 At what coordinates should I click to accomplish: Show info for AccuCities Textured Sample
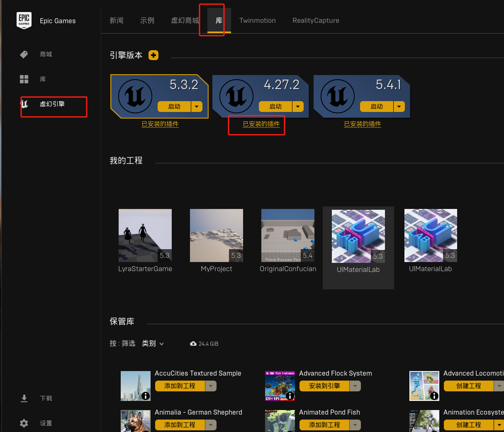(x=146, y=396)
